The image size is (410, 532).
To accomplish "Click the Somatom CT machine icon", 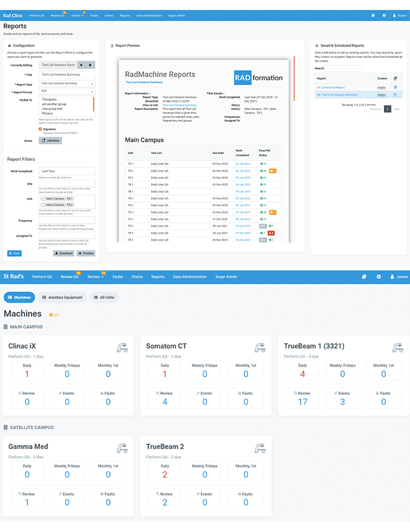I will click(260, 347).
